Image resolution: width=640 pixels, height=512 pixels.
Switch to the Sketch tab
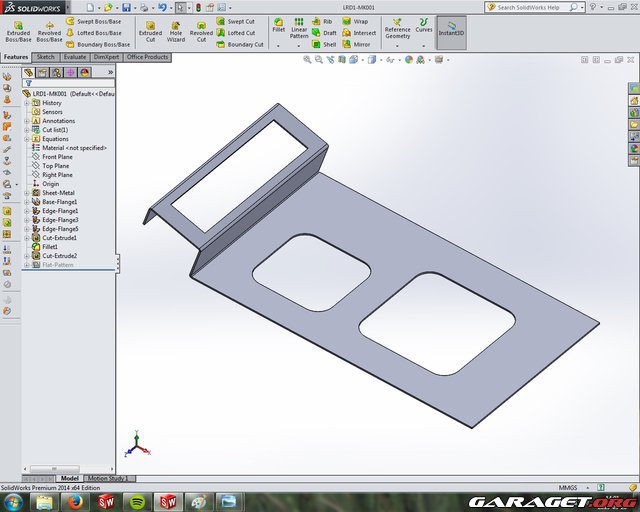coord(46,57)
